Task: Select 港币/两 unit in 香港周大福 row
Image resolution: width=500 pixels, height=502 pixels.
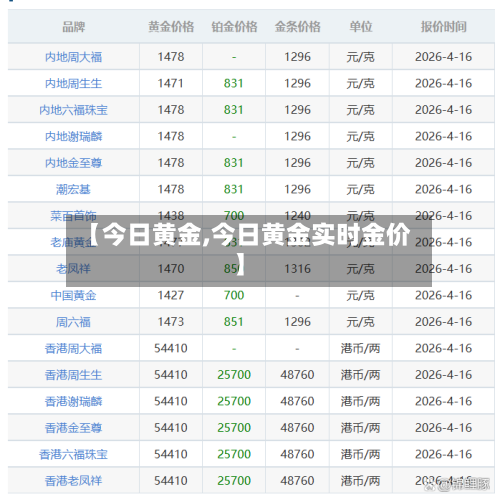Action: tap(361, 349)
